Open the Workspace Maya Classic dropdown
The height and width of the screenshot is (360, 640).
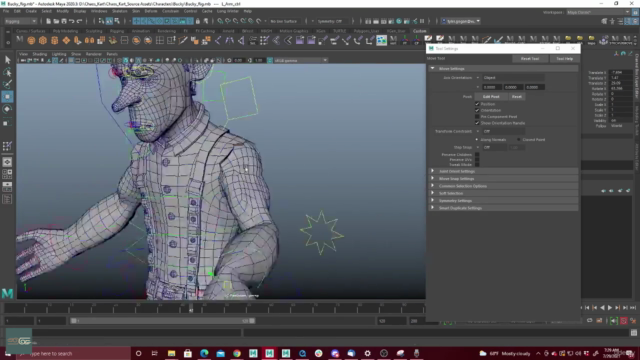(x=598, y=12)
